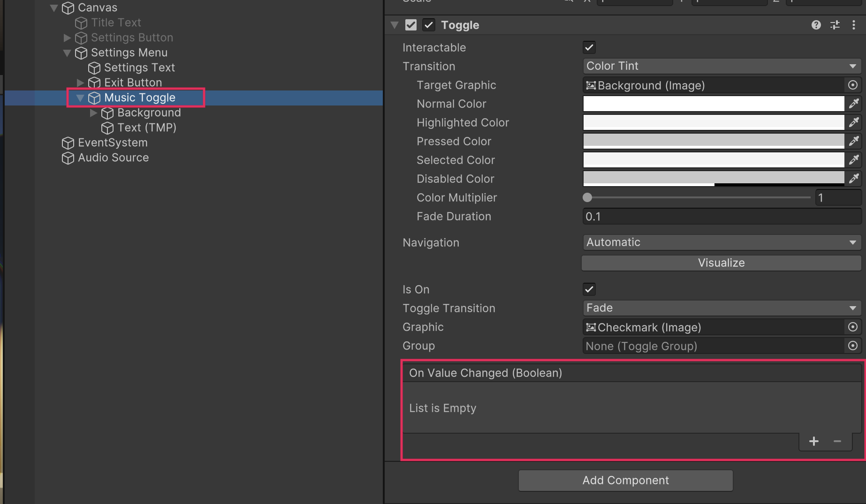Open object picker for Target Graphic field
Viewport: 866px width, 504px height.
coord(852,85)
